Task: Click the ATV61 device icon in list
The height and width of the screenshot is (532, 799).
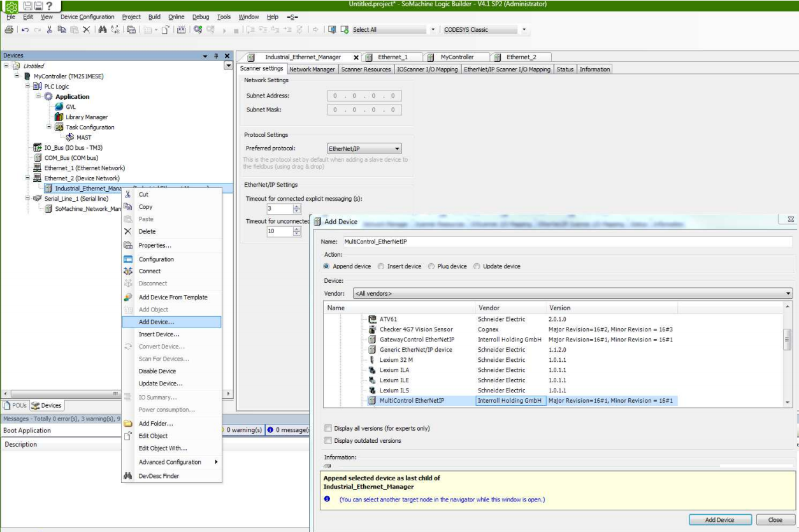Action: (x=373, y=319)
